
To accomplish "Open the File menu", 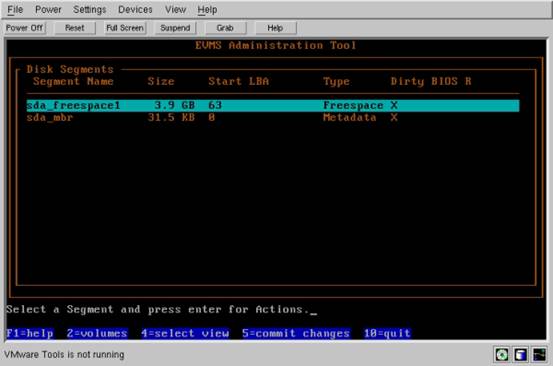I will tap(15, 10).
